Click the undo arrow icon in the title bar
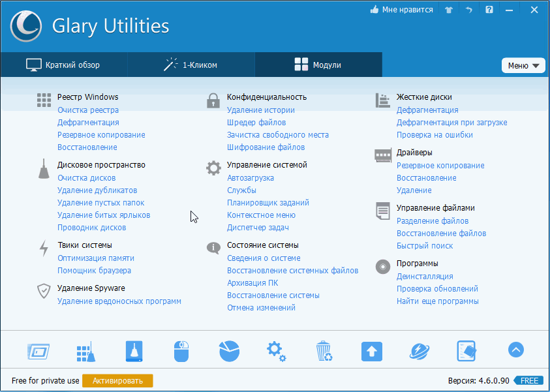This screenshot has height=392, width=550. [x=468, y=10]
